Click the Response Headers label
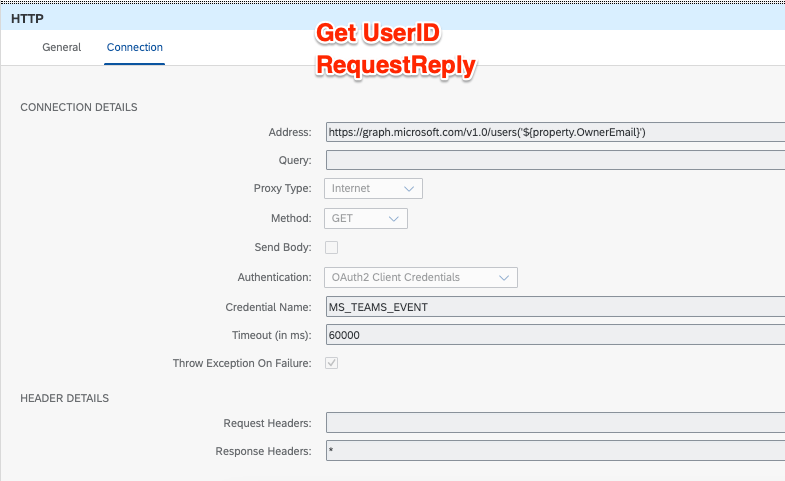 click(263, 451)
